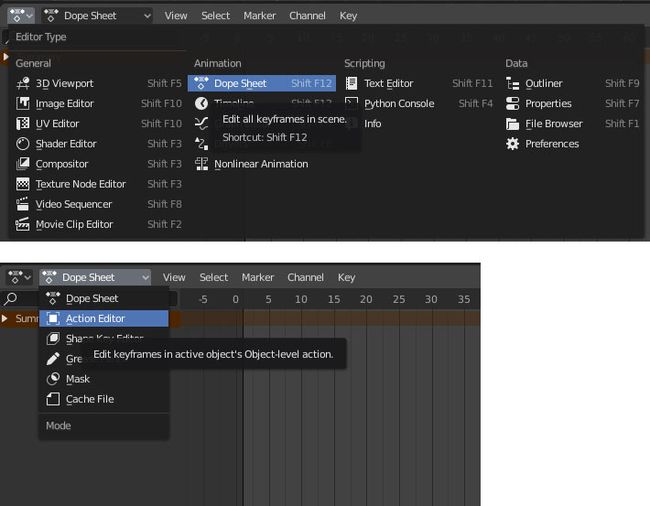Screen dimensions: 650x506
Task: Open the Key menu in lower header
Action: click(346, 277)
